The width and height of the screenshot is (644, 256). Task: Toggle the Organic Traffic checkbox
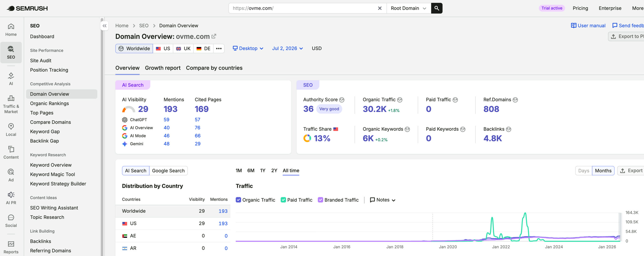pos(238,200)
